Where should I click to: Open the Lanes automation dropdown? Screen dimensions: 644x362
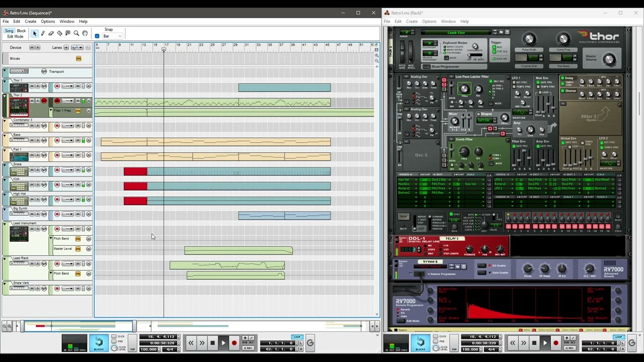click(77, 47)
